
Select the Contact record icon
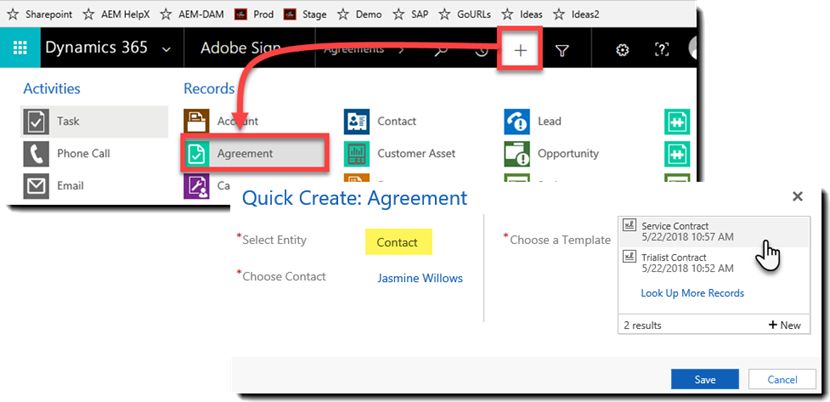tap(357, 121)
